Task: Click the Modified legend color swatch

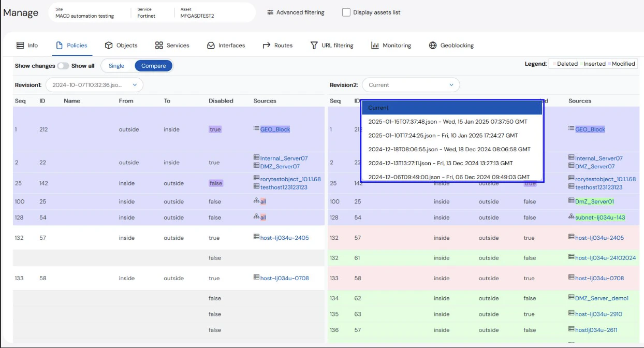Action: (609, 64)
